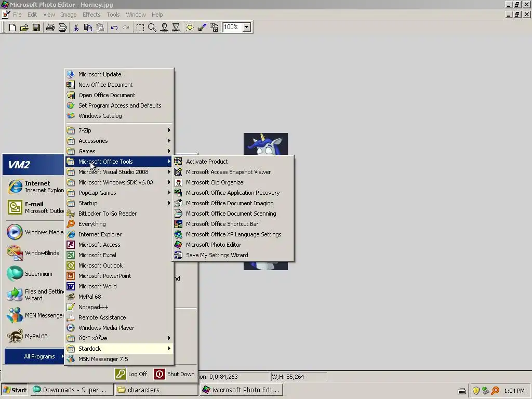
Task: Click the New document toolbar icon
Action: point(12,28)
